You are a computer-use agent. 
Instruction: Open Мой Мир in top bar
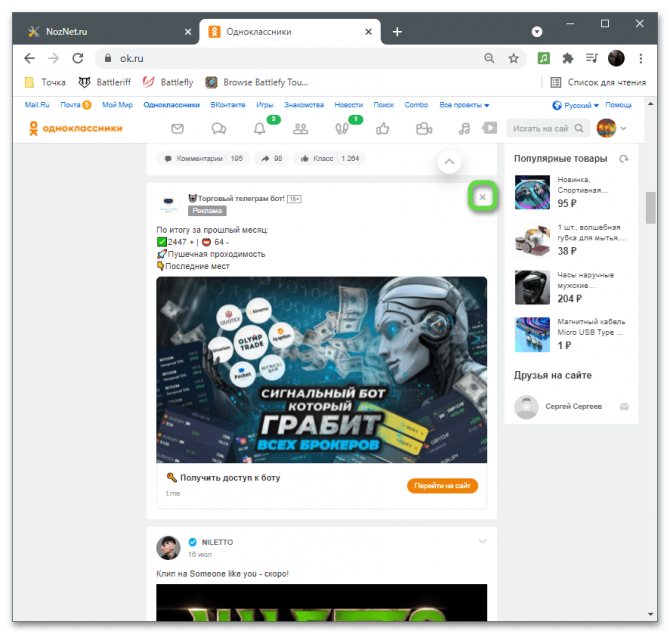click(x=118, y=105)
